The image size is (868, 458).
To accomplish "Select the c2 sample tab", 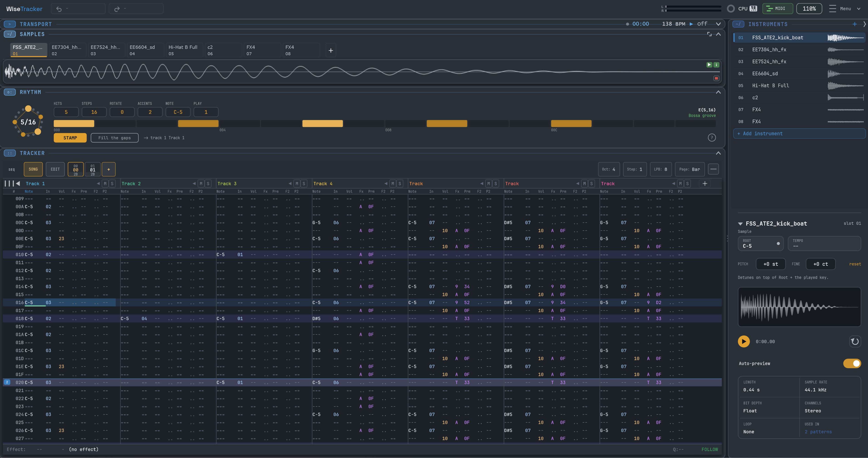I will [x=223, y=50].
